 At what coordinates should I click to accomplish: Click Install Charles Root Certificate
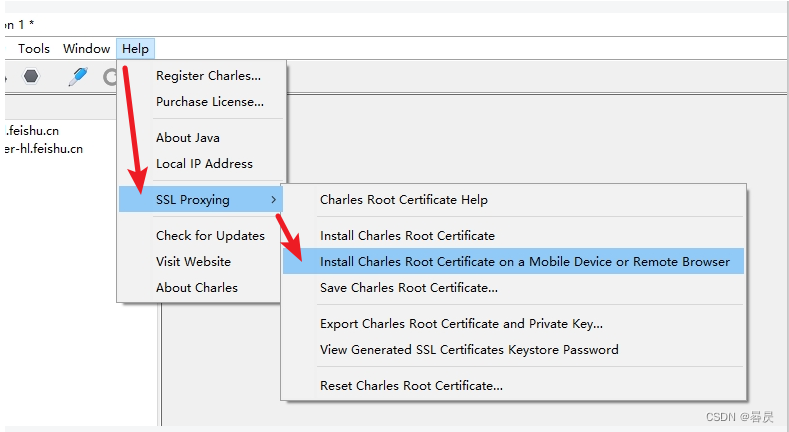click(x=513, y=236)
